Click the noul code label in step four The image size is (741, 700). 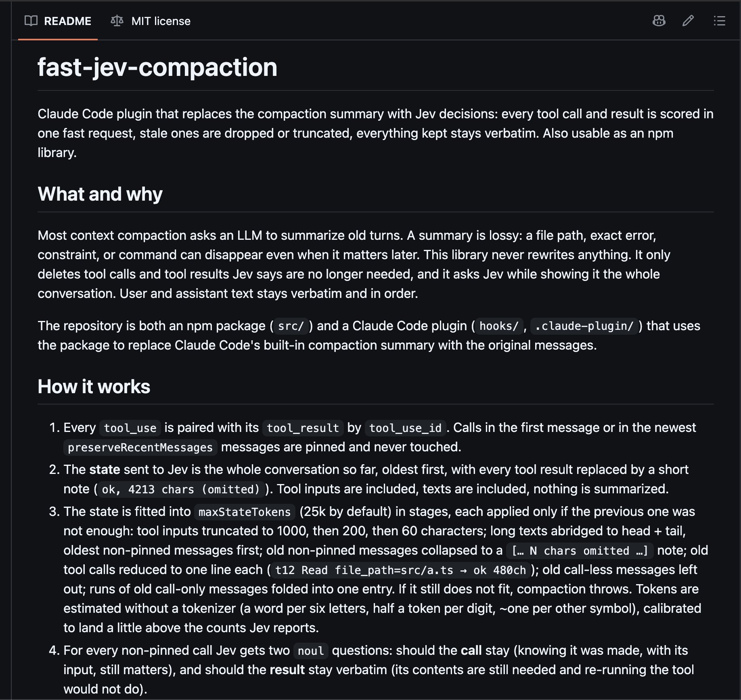click(311, 651)
